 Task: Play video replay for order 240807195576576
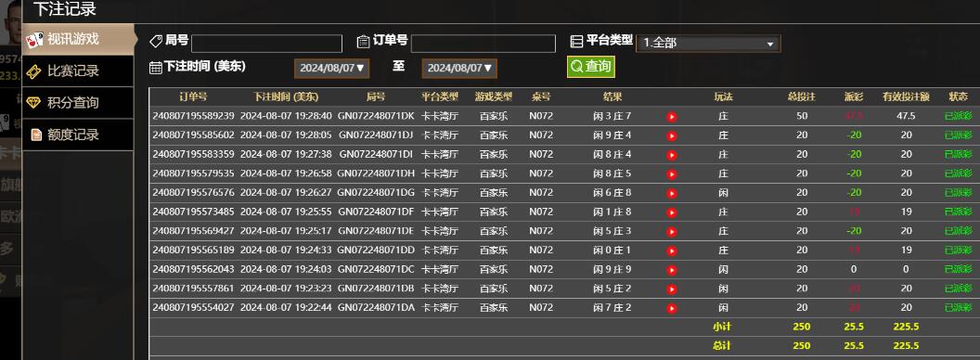click(672, 193)
